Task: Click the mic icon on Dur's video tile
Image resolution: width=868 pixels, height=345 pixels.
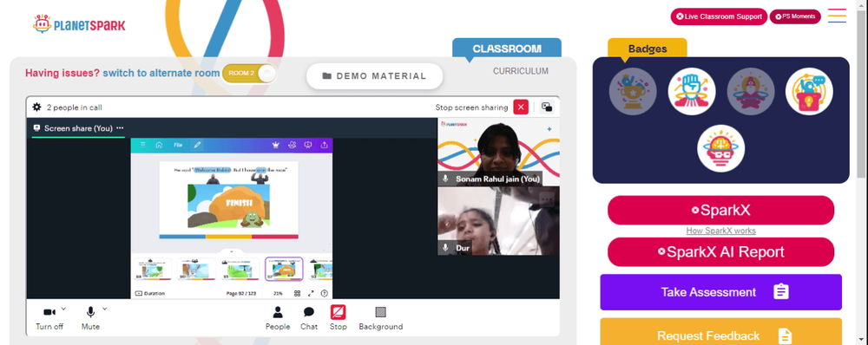Action: coord(445,248)
